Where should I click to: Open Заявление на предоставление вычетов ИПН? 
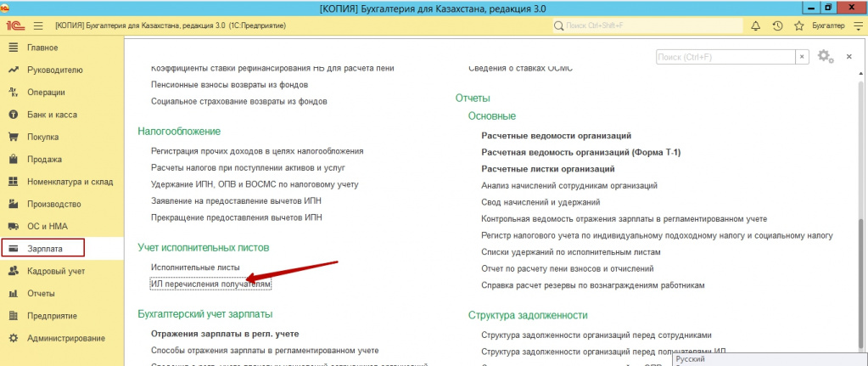point(237,201)
